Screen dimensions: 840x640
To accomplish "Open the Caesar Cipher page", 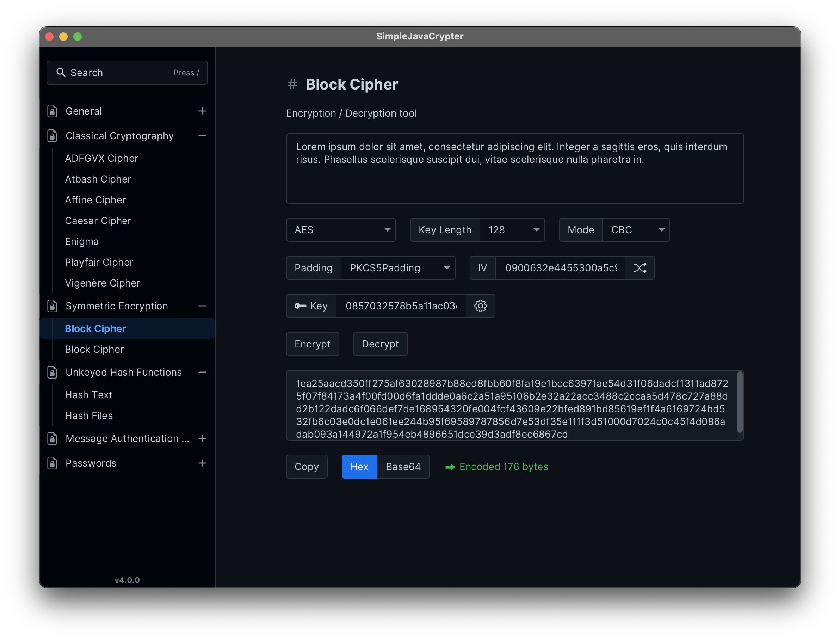I will [98, 221].
